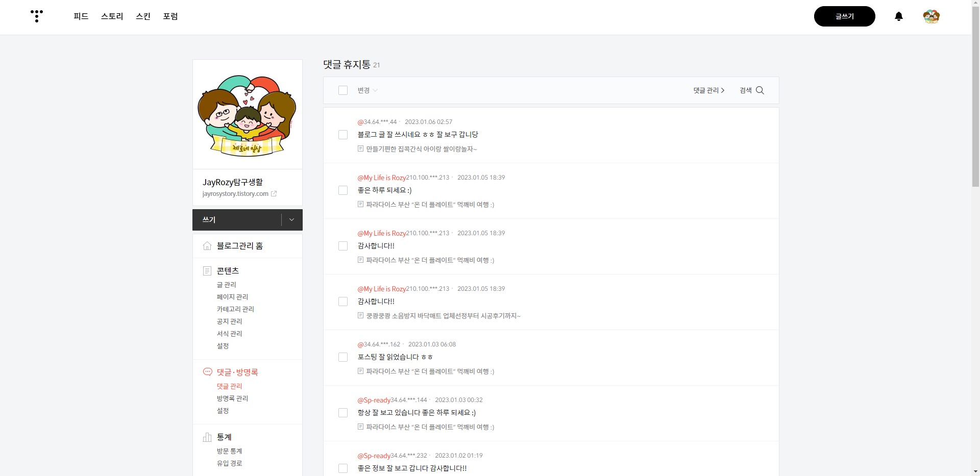Click post icon beside 만들기편한 집콕간식

(x=361, y=149)
